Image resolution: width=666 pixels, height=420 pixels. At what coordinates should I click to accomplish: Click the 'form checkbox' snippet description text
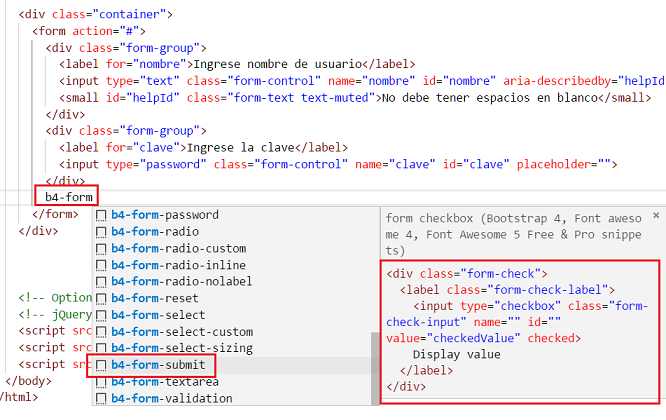514,234
